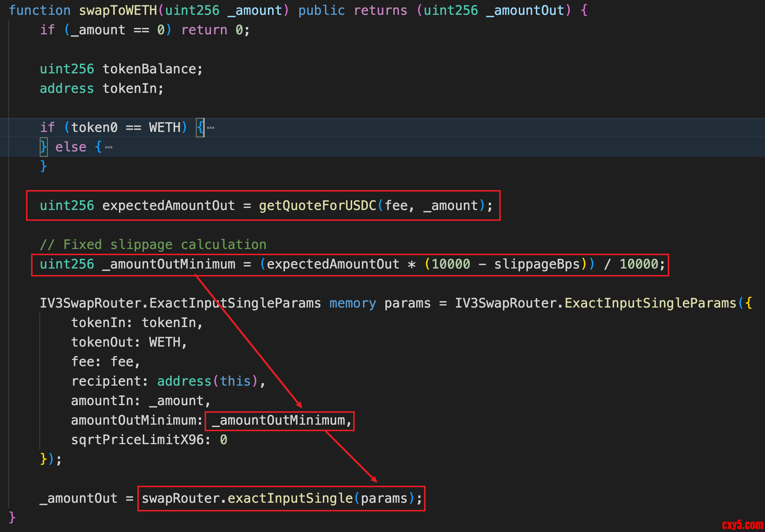Viewport: 765px width, 532px height.
Task: Click address(this) on the recipient line
Action: (x=207, y=381)
